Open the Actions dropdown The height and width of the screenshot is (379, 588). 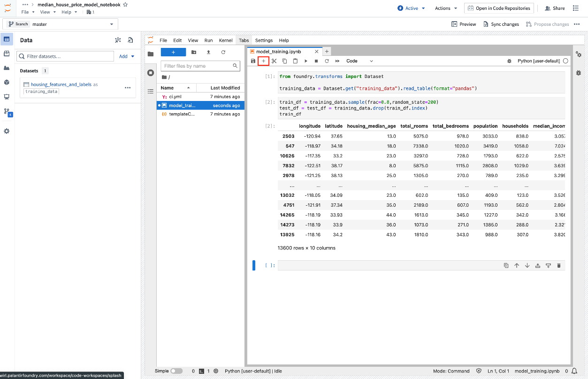446,8
